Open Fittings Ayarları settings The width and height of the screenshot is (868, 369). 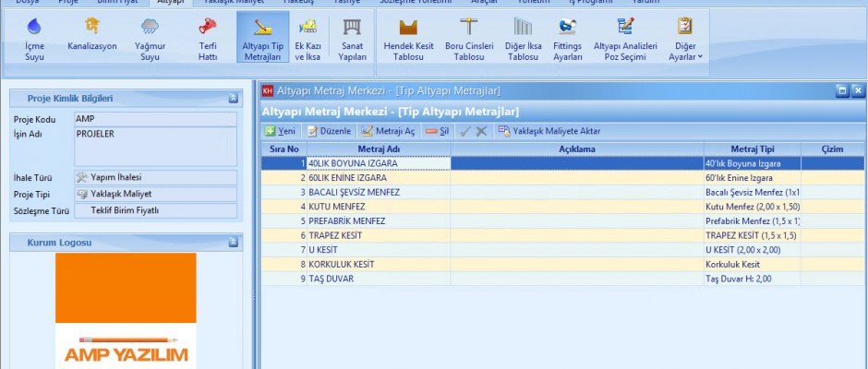567,40
